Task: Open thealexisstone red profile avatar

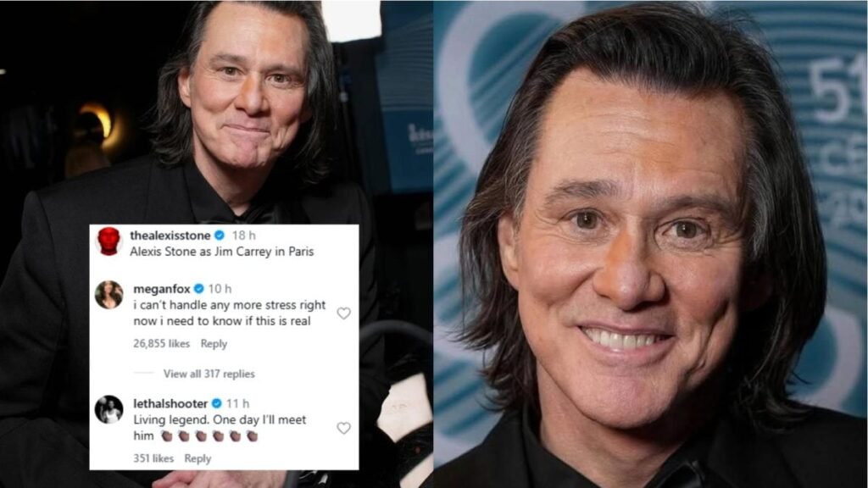Action: coord(108,241)
